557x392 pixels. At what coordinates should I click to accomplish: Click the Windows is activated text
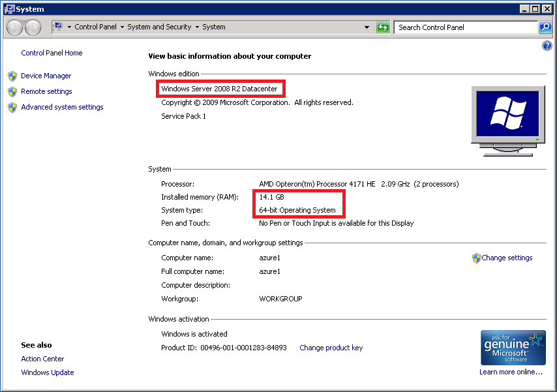tap(194, 334)
